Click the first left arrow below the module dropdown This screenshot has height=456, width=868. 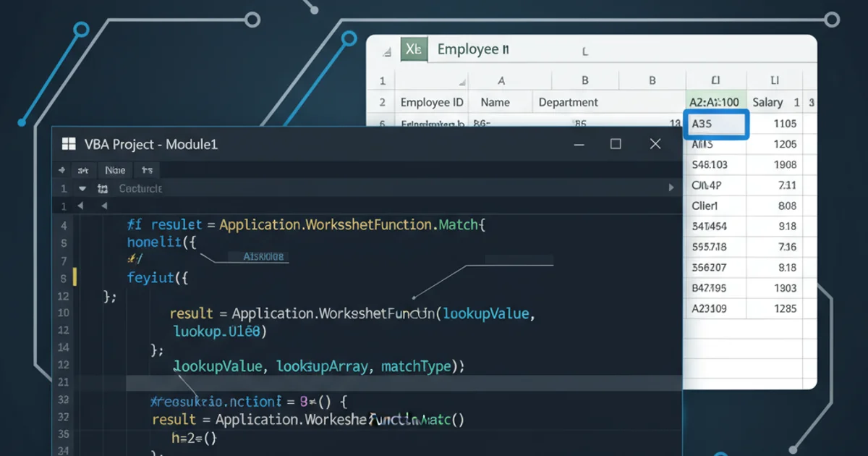[x=80, y=206]
